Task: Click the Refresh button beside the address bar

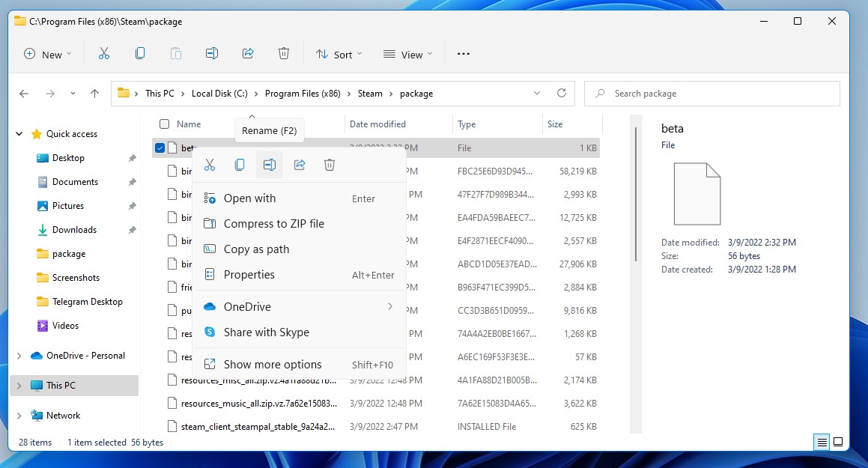Action: 562,94
